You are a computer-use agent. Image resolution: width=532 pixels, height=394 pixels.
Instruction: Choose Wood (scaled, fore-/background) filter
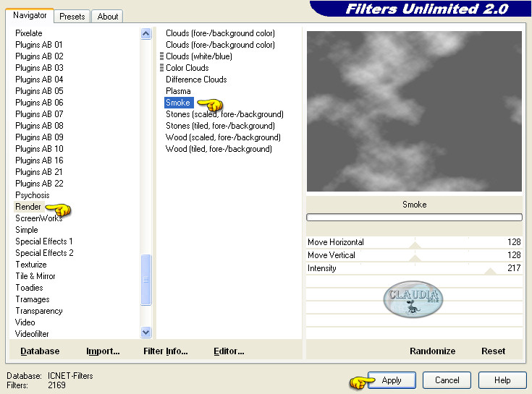(223, 137)
